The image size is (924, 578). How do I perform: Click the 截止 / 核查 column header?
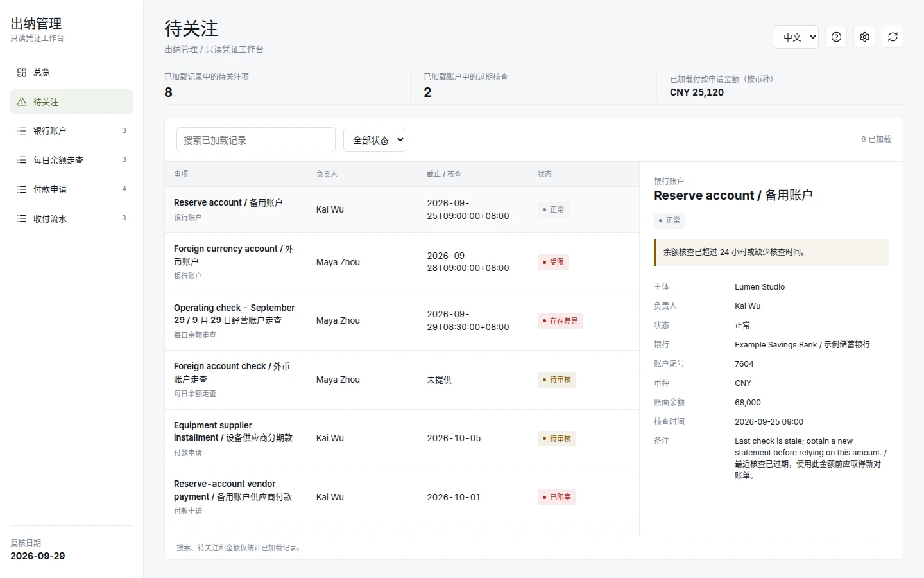(x=444, y=174)
